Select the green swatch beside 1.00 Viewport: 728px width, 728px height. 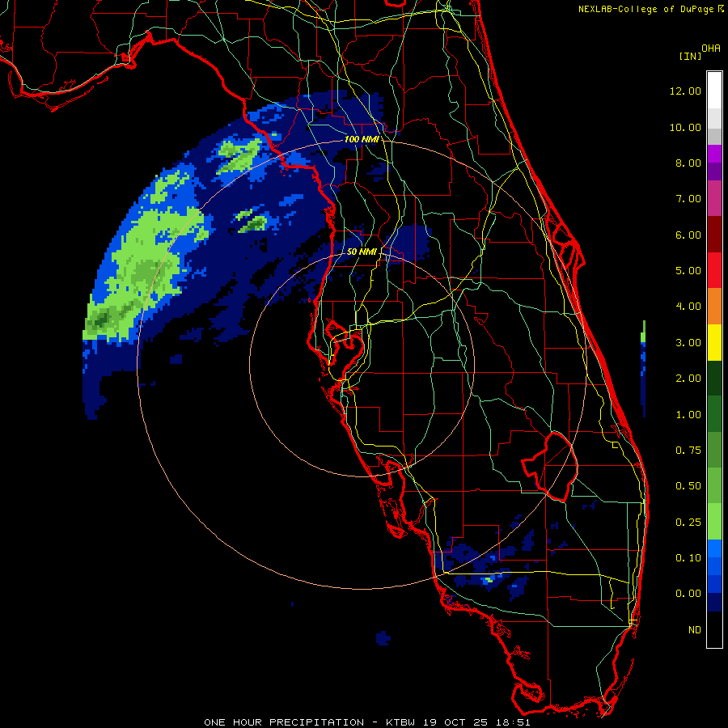click(714, 414)
